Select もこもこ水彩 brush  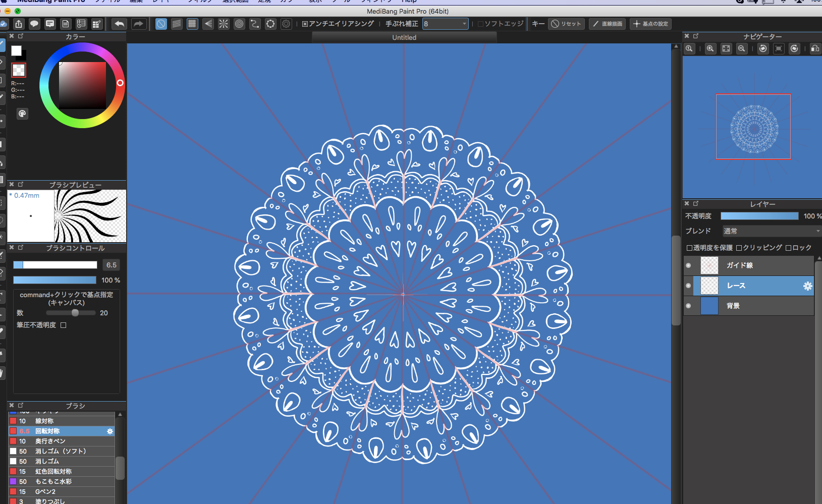click(x=62, y=482)
